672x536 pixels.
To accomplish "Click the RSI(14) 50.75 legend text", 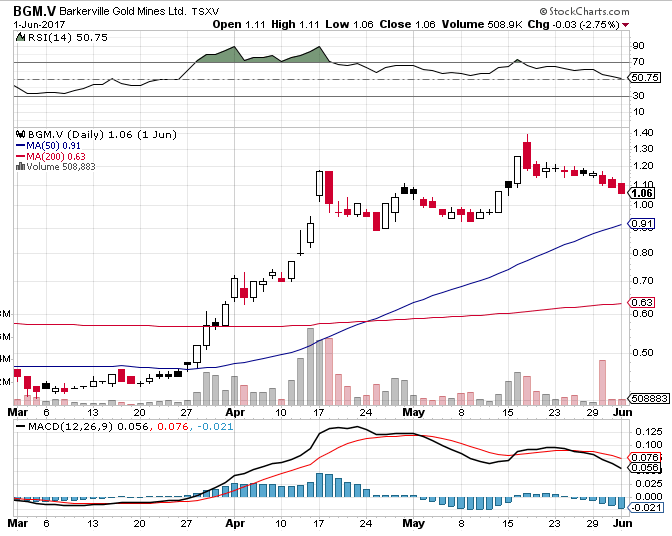I will pyautogui.click(x=68, y=38).
